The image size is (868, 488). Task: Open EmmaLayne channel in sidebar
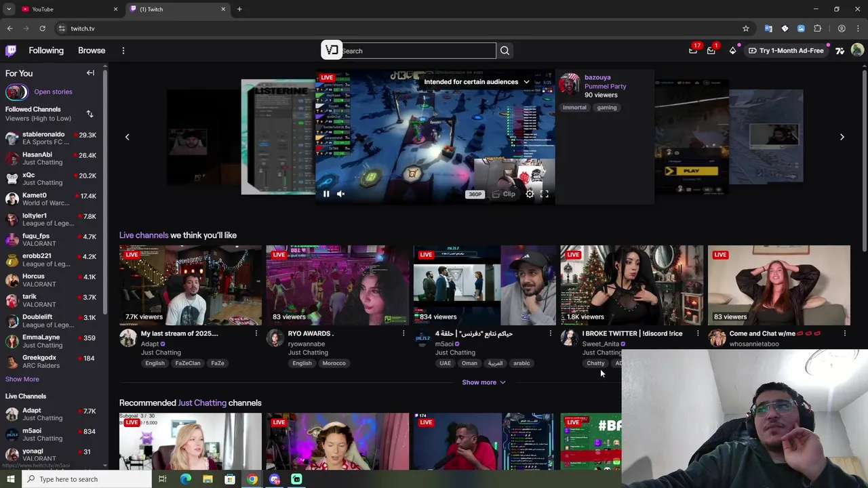tap(53, 341)
